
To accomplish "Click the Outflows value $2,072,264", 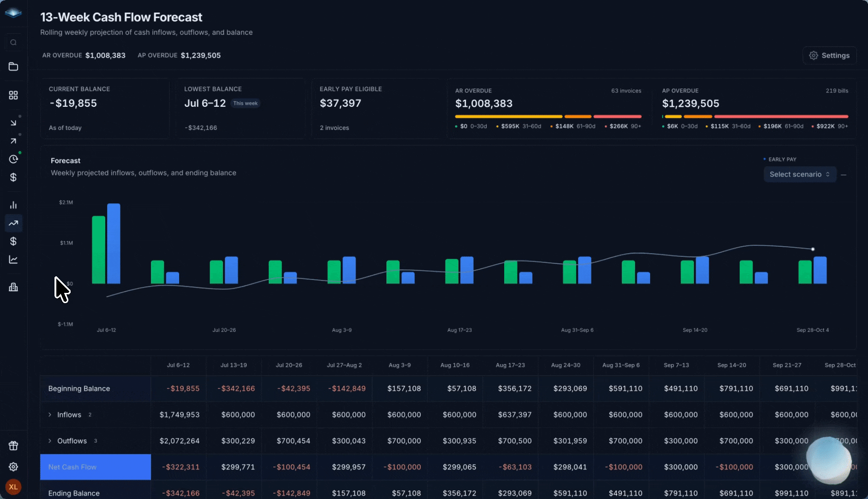I will [x=180, y=441].
